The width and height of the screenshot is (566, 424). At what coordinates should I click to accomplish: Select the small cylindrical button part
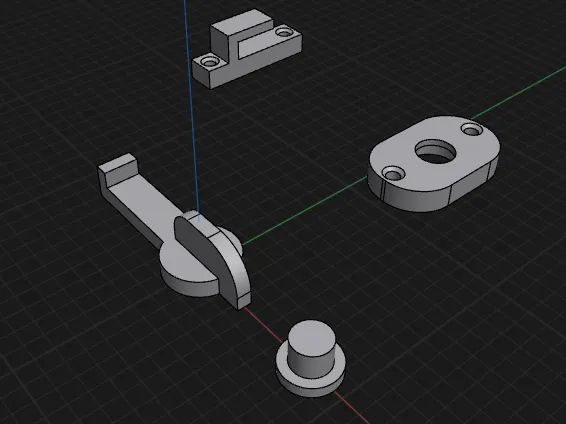pos(311,358)
